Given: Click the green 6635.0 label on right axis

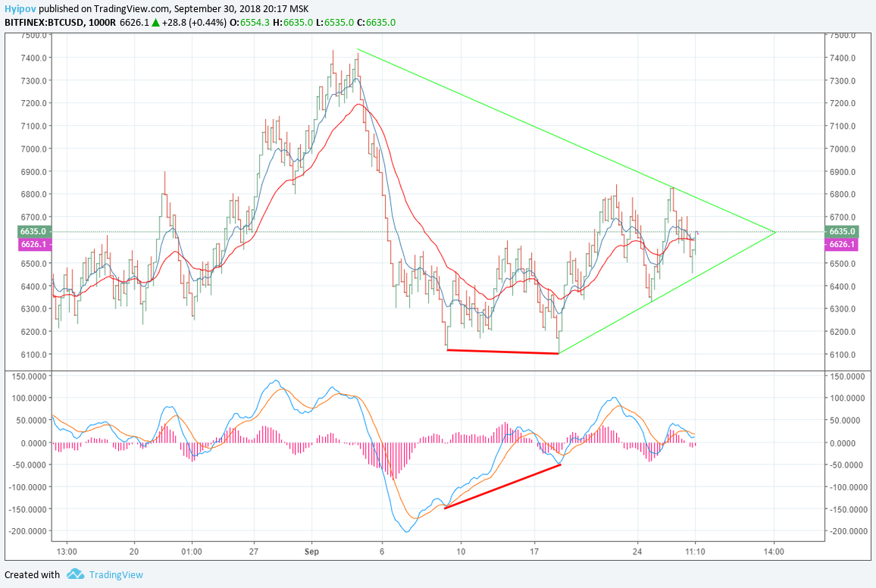Looking at the screenshot, I should pos(841,231).
